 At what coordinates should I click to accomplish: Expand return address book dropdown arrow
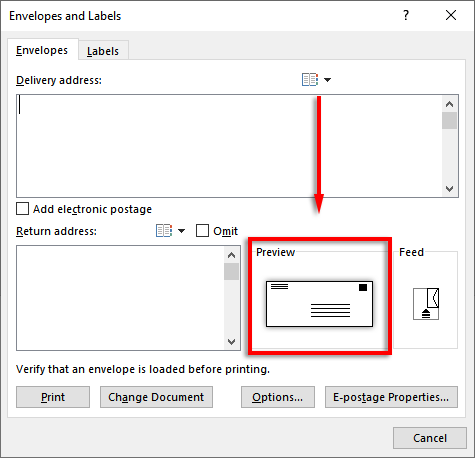coord(181,231)
